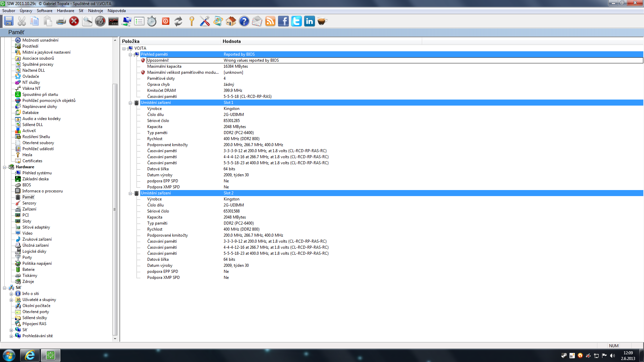Image resolution: width=644 pixels, height=362 pixels.
Task: Collapse the Hardware tree branch
Action: click(5, 167)
